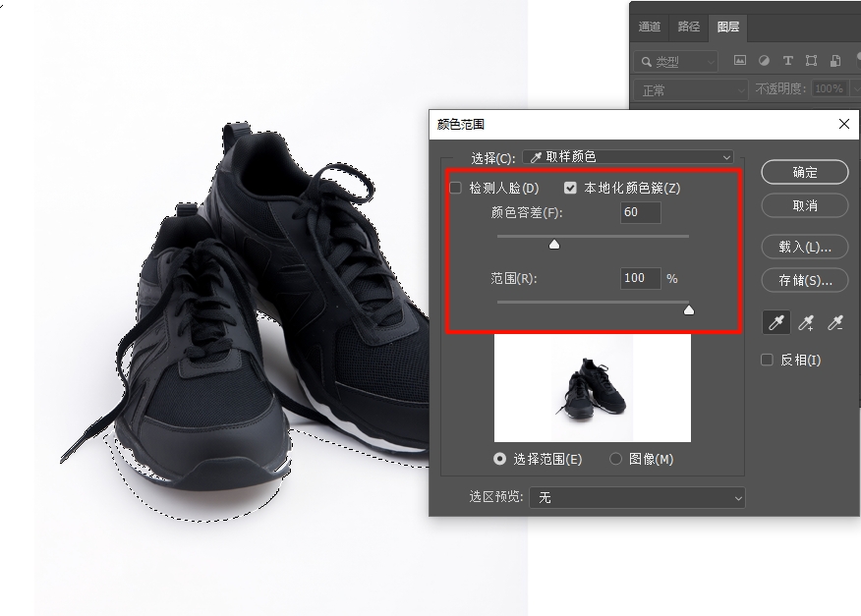861x616 pixels.
Task: Select the Subtract from Sample eyedropper
Action: pos(835,323)
